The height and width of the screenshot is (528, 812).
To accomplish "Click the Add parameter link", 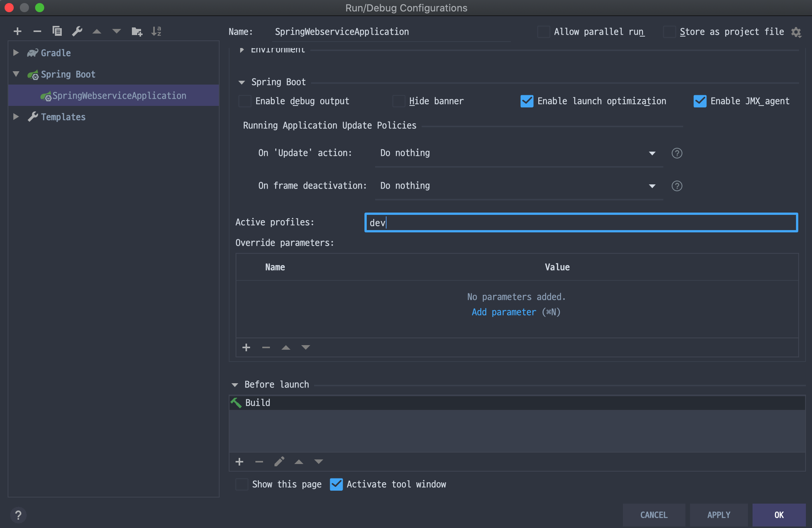I will [504, 312].
